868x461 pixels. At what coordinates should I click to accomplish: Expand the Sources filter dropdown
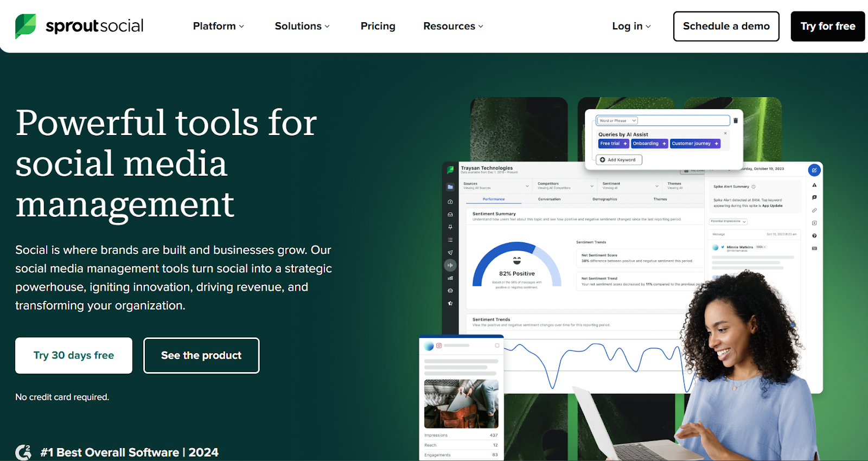[x=496, y=186]
